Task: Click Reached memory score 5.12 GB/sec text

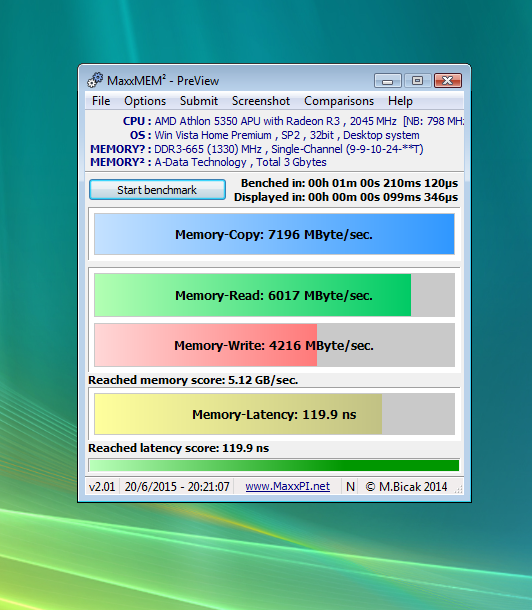Action: click(193, 380)
